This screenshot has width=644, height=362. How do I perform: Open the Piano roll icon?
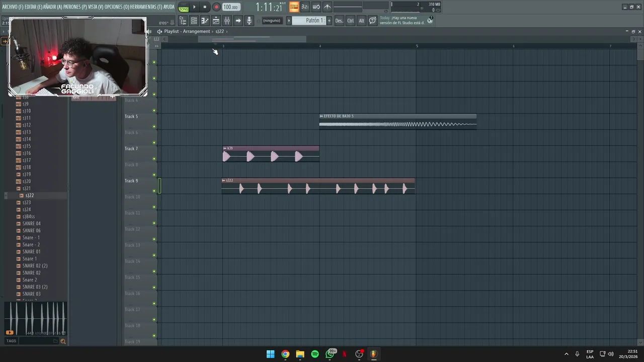click(x=205, y=21)
